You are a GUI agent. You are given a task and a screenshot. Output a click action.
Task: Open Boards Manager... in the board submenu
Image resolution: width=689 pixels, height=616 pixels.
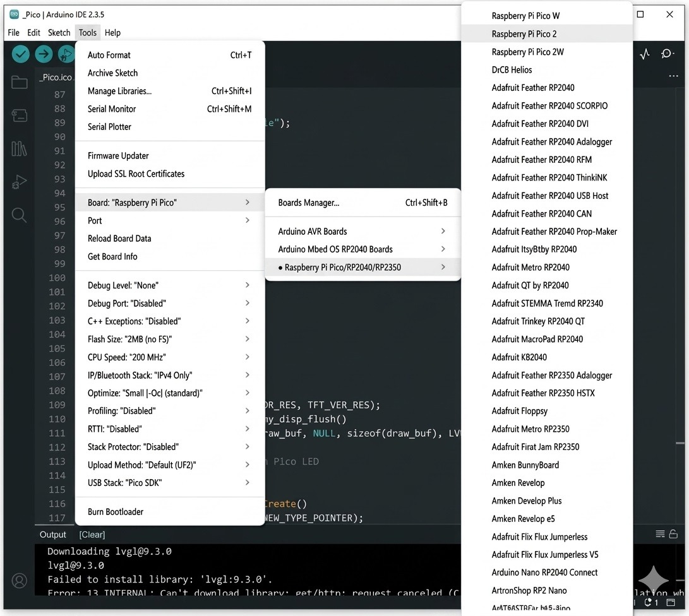363,203
